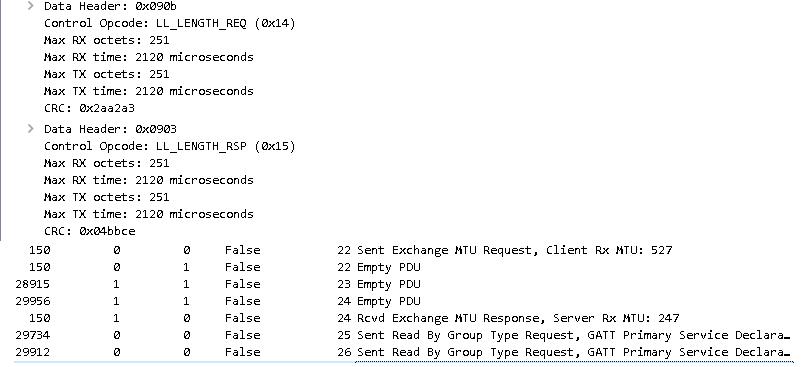Click the CRC 0x04bbce field
802x367 pixels.
[90, 231]
